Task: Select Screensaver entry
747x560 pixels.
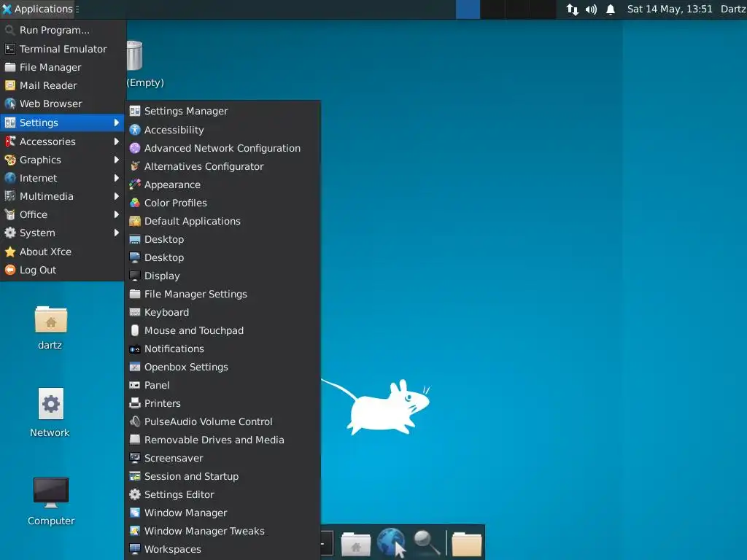Action: 222,458
